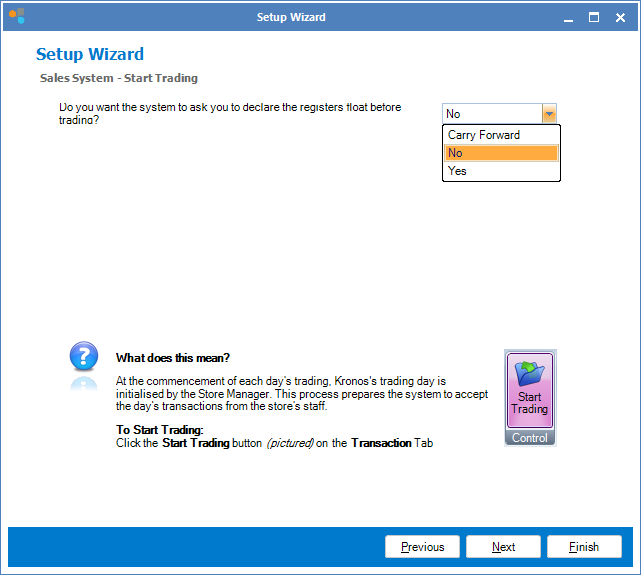Viewport: 641px width, 575px height.
Task: Advance the wizard with Next
Action: pyautogui.click(x=504, y=547)
